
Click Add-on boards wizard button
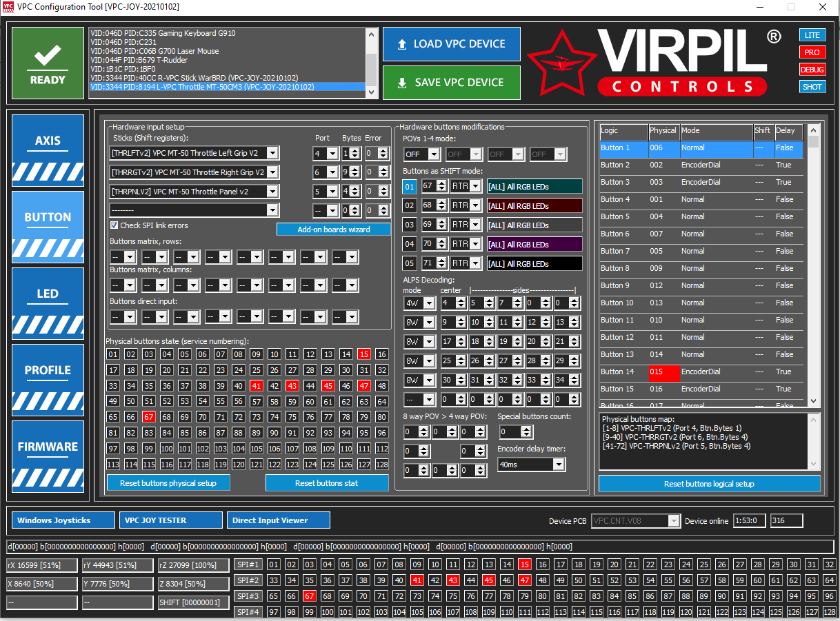[x=334, y=230]
